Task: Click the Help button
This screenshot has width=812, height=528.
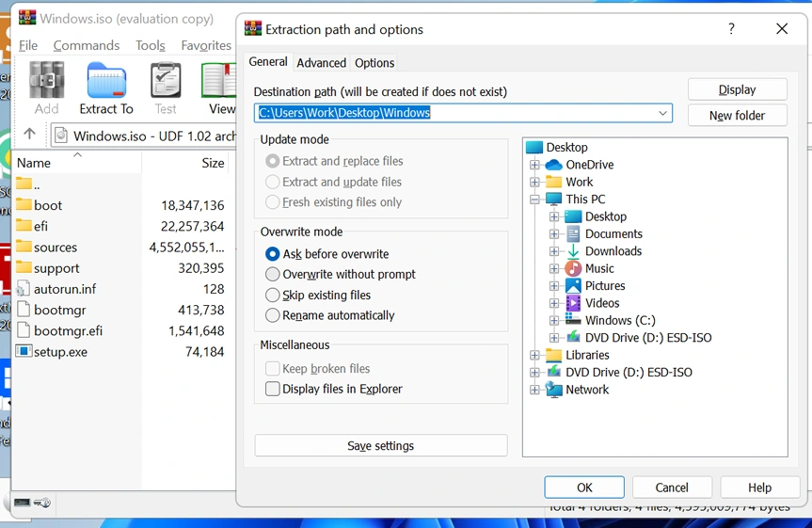Action: tap(759, 488)
